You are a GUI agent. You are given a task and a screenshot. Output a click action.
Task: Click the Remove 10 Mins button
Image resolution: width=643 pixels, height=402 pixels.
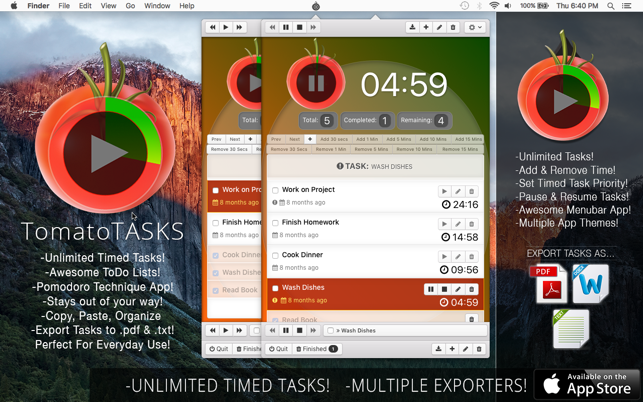coord(414,149)
